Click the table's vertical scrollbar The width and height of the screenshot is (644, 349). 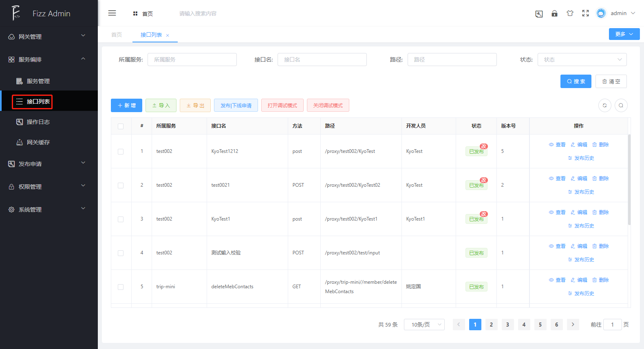click(629, 180)
